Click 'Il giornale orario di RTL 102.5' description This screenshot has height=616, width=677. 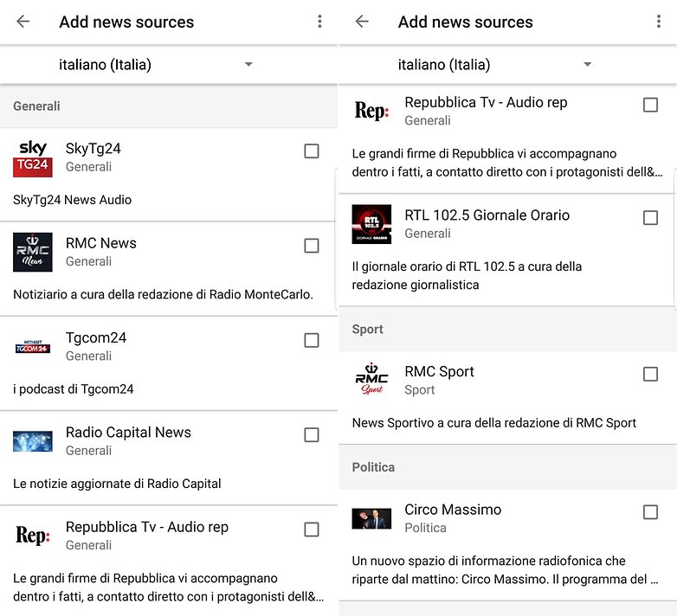pos(467,276)
